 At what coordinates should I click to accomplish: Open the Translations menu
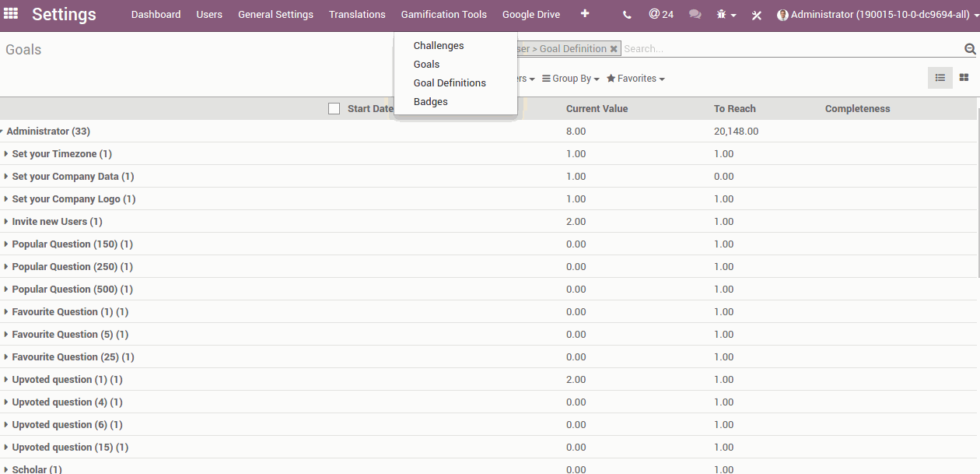[357, 15]
